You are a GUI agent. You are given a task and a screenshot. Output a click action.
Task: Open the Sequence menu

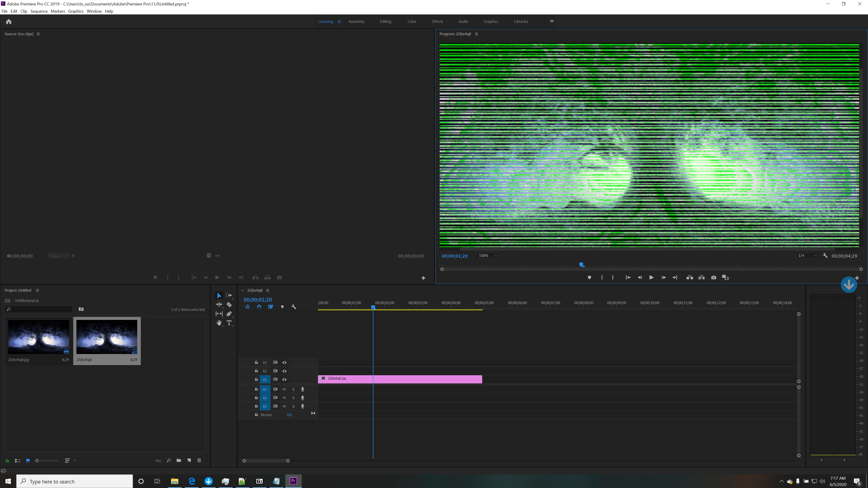(39, 11)
